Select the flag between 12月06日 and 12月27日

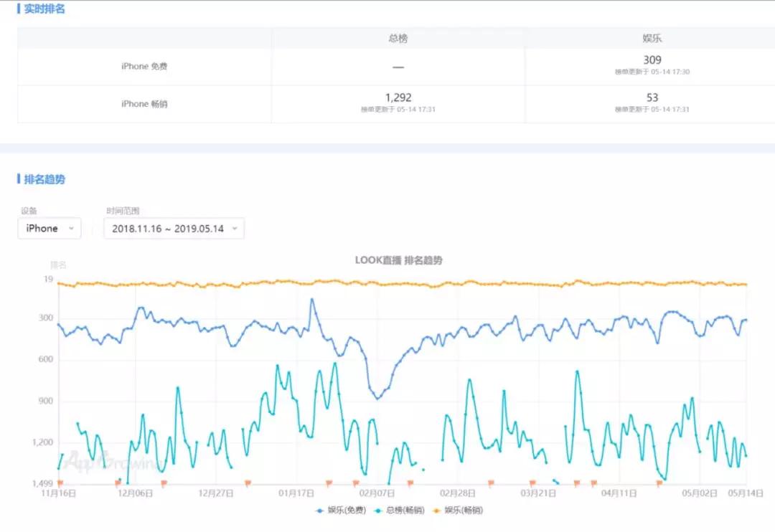[164, 483]
